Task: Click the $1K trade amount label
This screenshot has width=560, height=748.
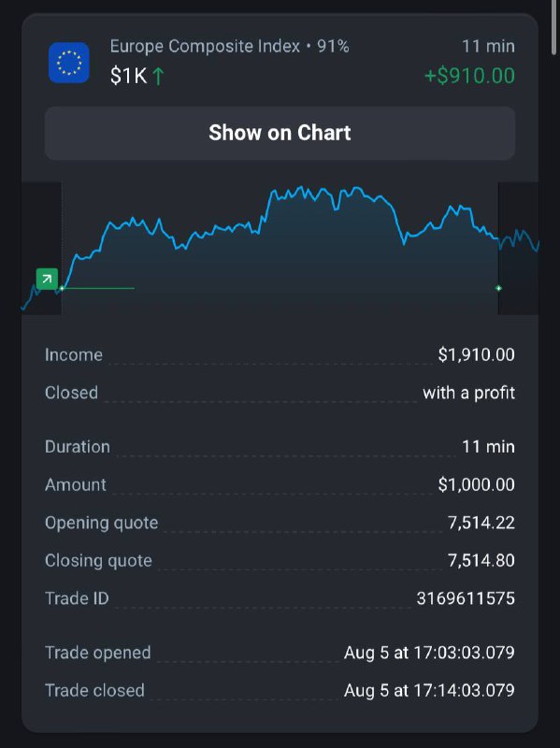Action: click(x=128, y=77)
